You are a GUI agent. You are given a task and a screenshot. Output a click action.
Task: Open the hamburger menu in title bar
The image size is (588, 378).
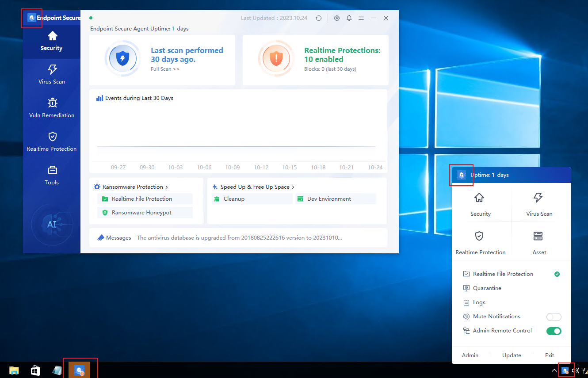pyautogui.click(x=361, y=18)
